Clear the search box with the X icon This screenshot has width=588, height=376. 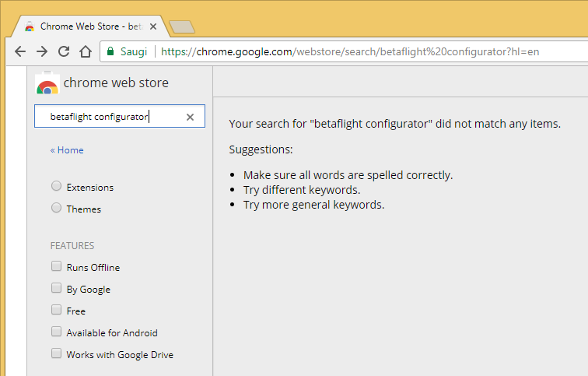point(190,117)
